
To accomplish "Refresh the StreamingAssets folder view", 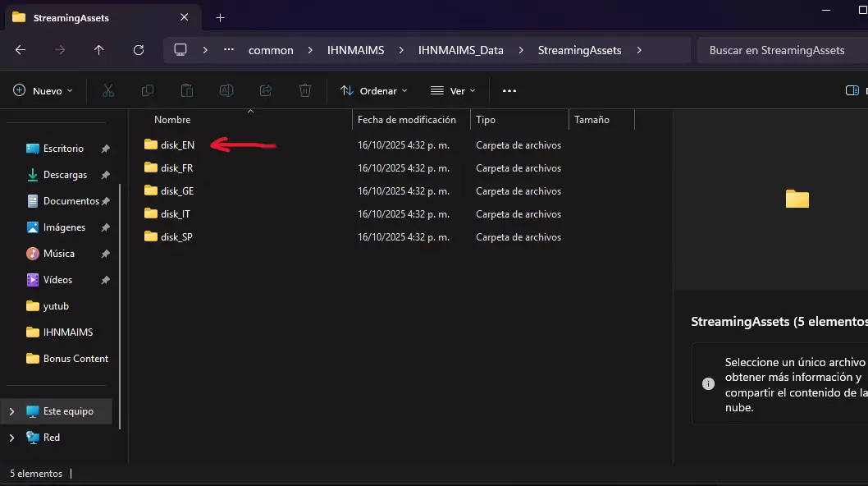I will [x=139, y=50].
